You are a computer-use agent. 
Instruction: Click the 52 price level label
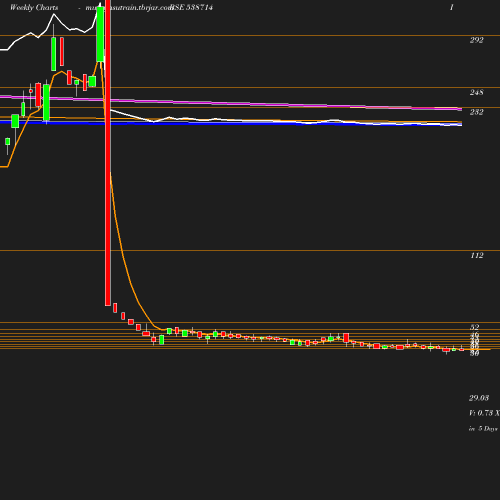point(475,327)
